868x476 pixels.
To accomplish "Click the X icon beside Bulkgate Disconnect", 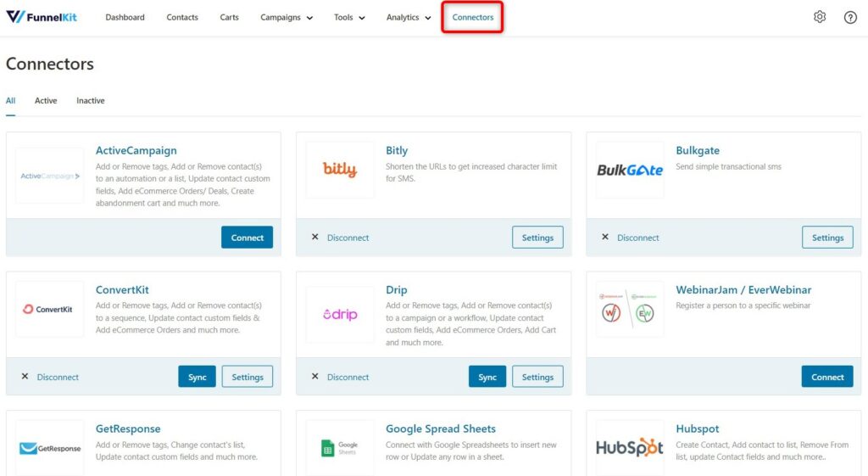I will pyautogui.click(x=605, y=238).
